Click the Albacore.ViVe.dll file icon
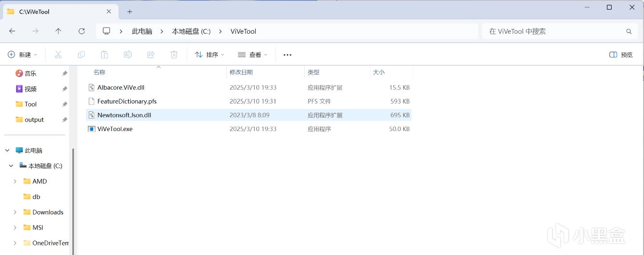 pos(91,87)
